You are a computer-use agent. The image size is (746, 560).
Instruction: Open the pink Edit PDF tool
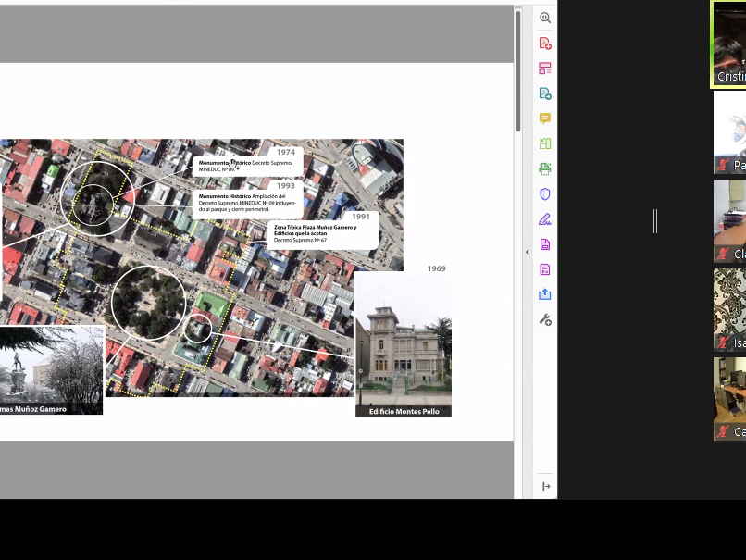pos(545,68)
